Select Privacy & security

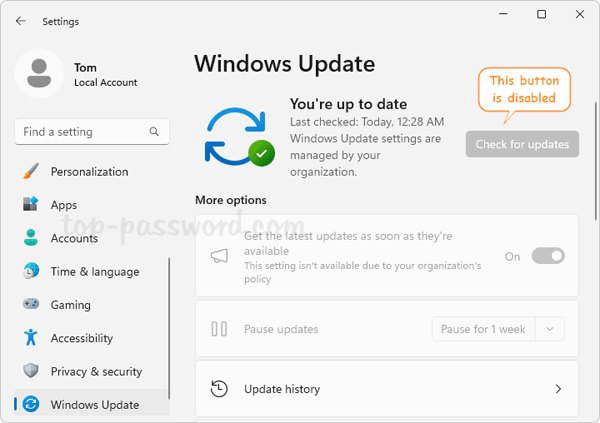(x=92, y=371)
